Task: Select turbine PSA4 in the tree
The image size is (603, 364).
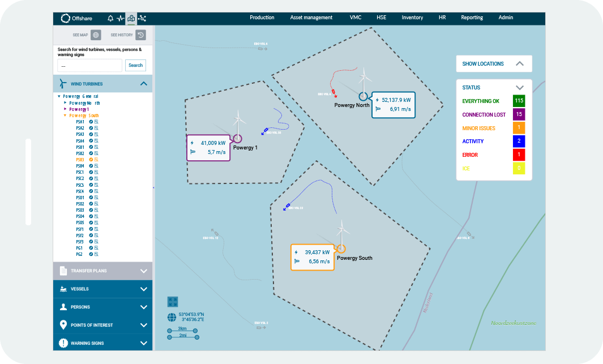Action: pos(80,141)
